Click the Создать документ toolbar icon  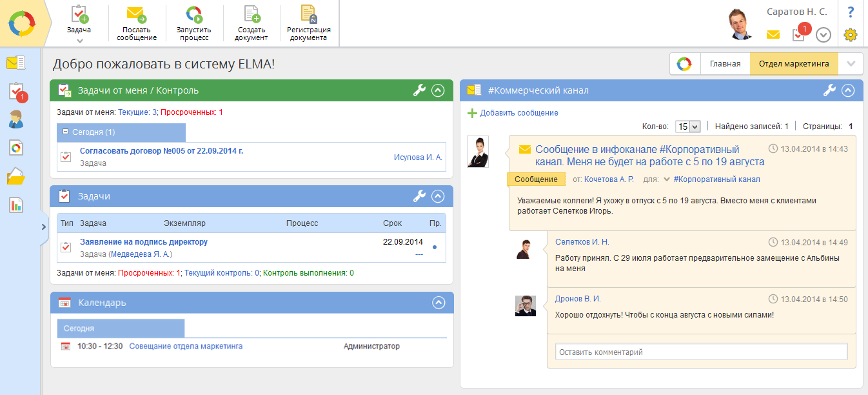point(252,15)
